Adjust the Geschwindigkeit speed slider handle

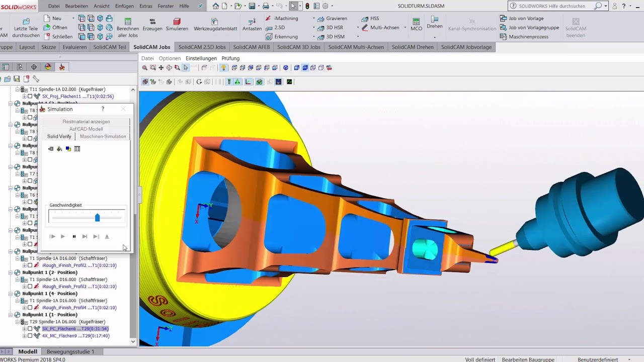click(98, 217)
